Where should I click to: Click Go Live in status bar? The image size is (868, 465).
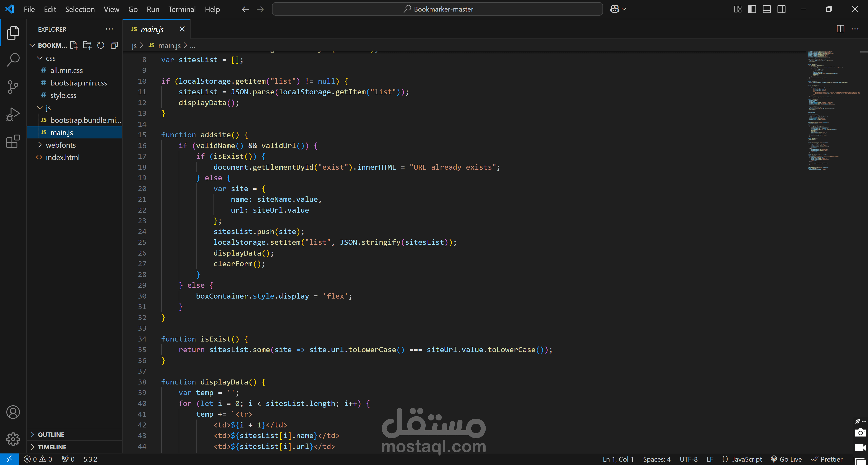(x=786, y=459)
